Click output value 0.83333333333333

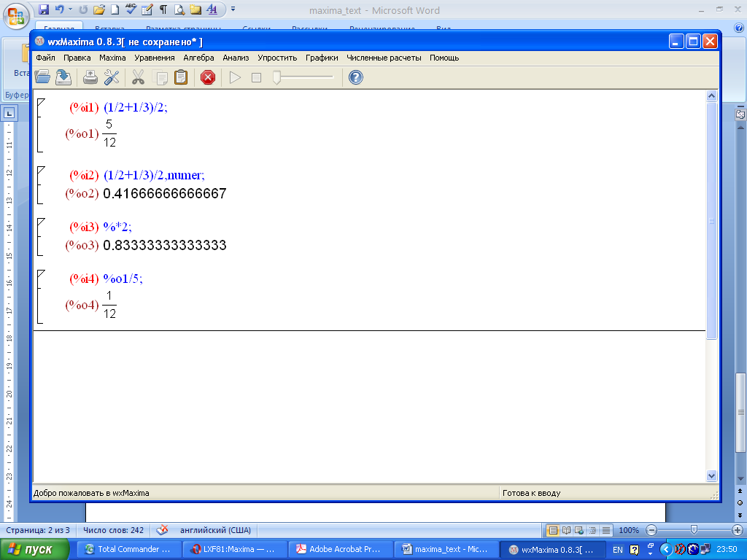point(165,245)
